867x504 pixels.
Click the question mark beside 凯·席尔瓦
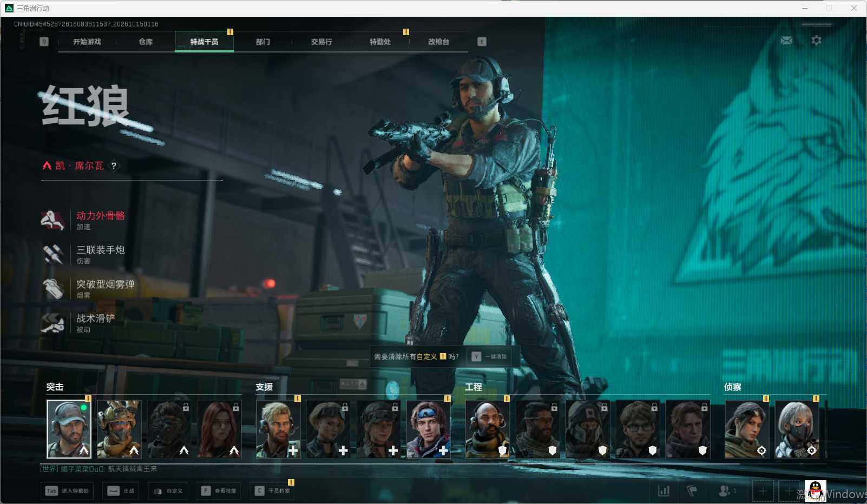coord(114,166)
